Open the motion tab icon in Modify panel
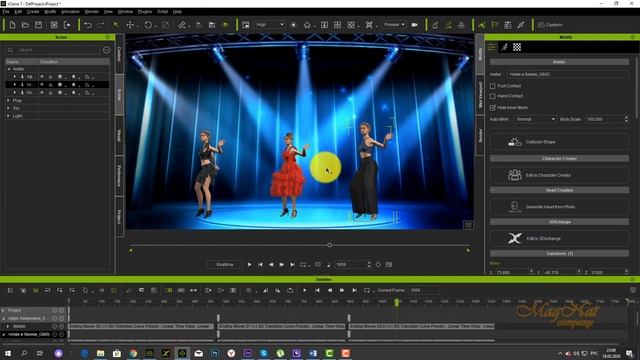Image resolution: width=640 pixels, height=360 pixels. coord(504,47)
